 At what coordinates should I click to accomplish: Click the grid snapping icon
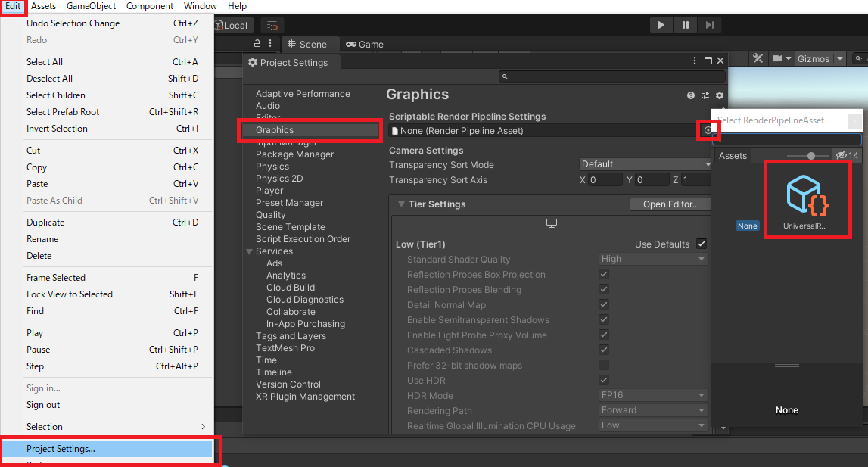(272, 25)
